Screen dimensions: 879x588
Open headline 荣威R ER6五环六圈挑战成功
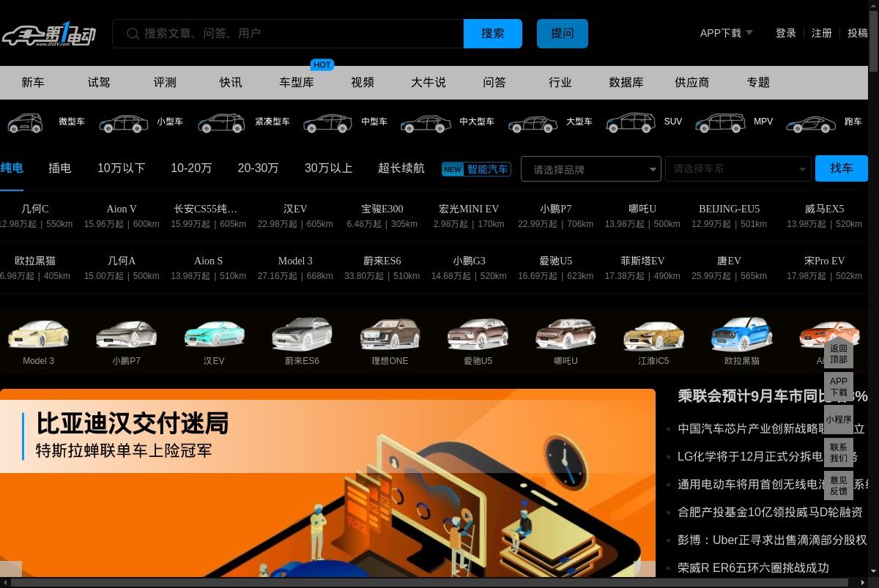[x=753, y=568]
